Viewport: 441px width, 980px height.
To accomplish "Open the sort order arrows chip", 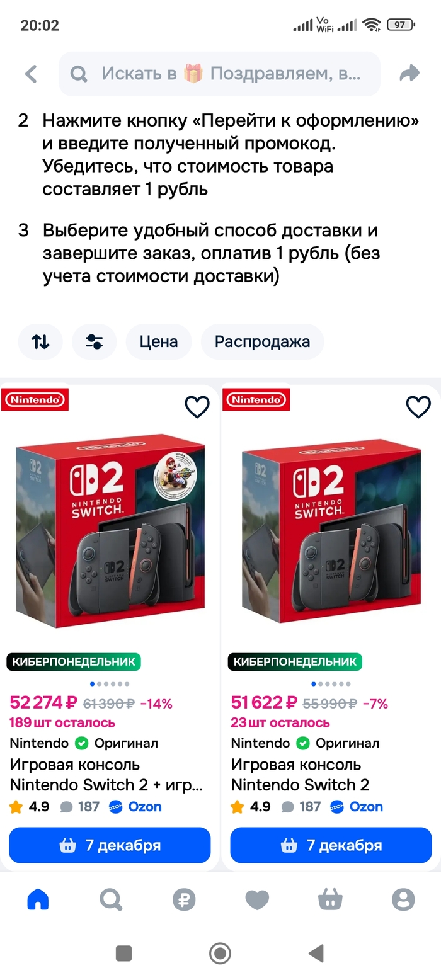I will pyautogui.click(x=40, y=342).
